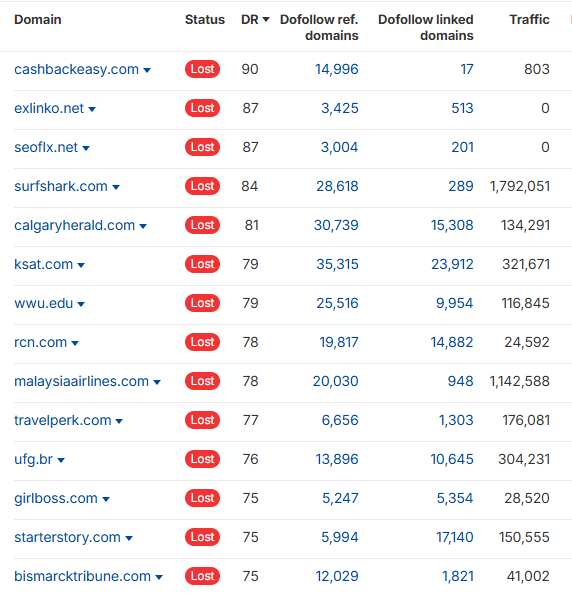Expand dropdown arrow next to exlinko.net
The image size is (572, 594).
(92, 109)
